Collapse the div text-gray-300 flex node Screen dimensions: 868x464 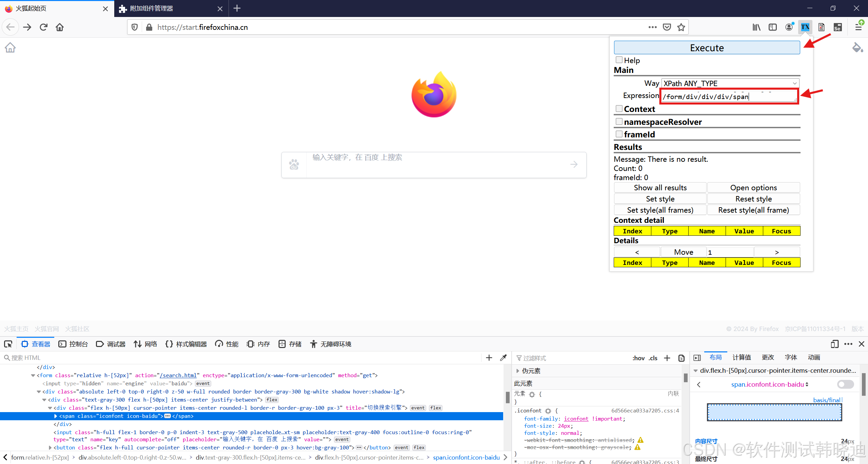pos(44,400)
